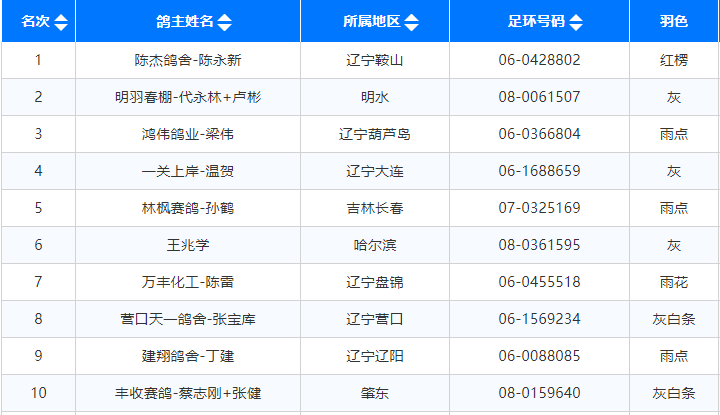This screenshot has height=415, width=720.
Task: Select owner 王兆学 in row six
Action: click(x=188, y=245)
